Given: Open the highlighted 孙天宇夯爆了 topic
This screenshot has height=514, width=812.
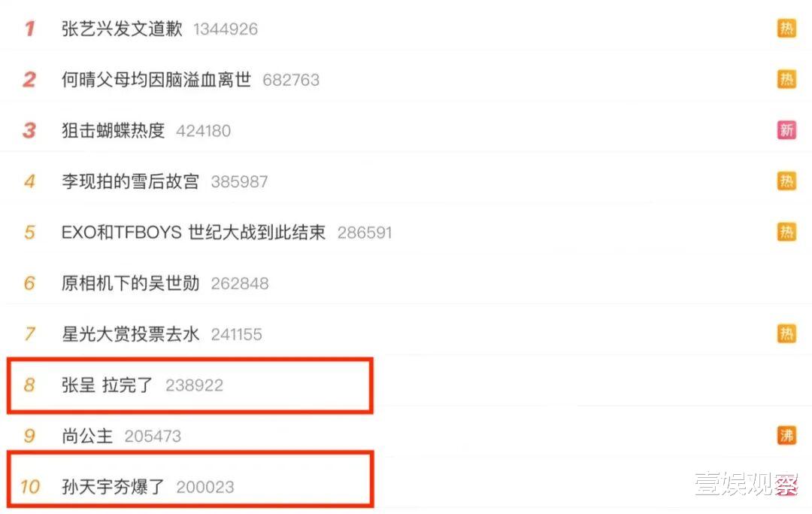Looking at the screenshot, I should point(113,487).
